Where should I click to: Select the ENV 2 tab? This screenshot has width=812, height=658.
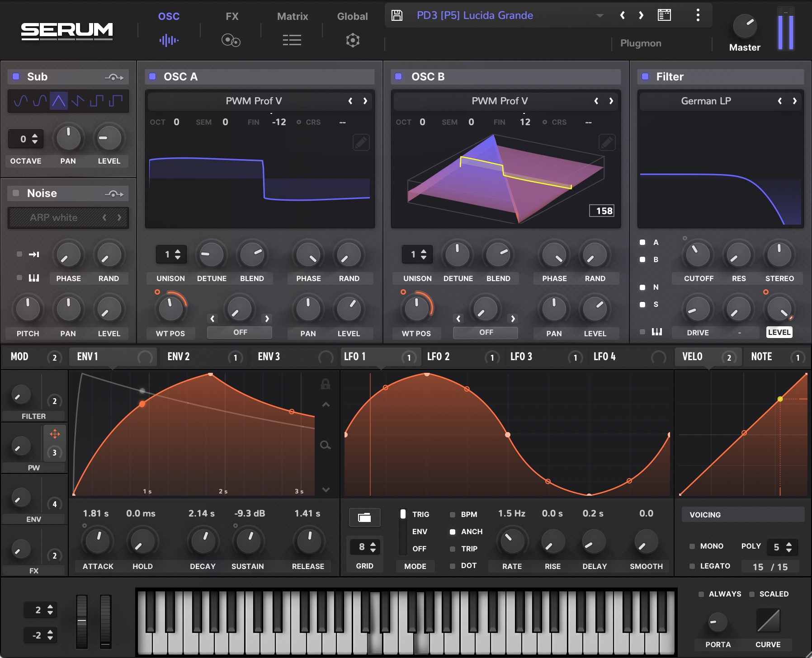(203, 357)
